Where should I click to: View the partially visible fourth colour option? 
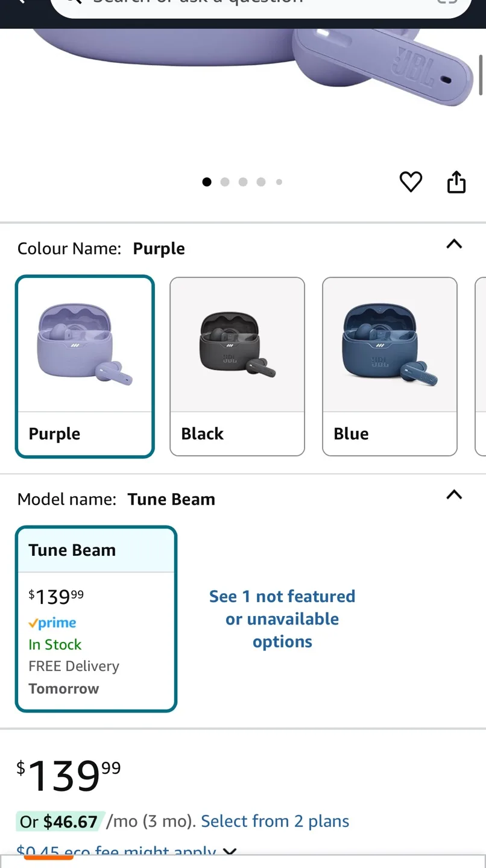(482, 365)
